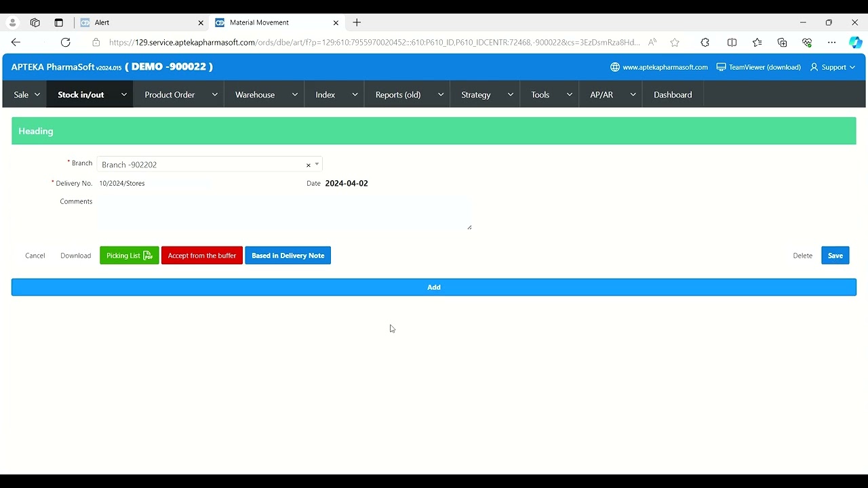Open Collections icon
The width and height of the screenshot is (868, 488).
pyautogui.click(x=782, y=42)
